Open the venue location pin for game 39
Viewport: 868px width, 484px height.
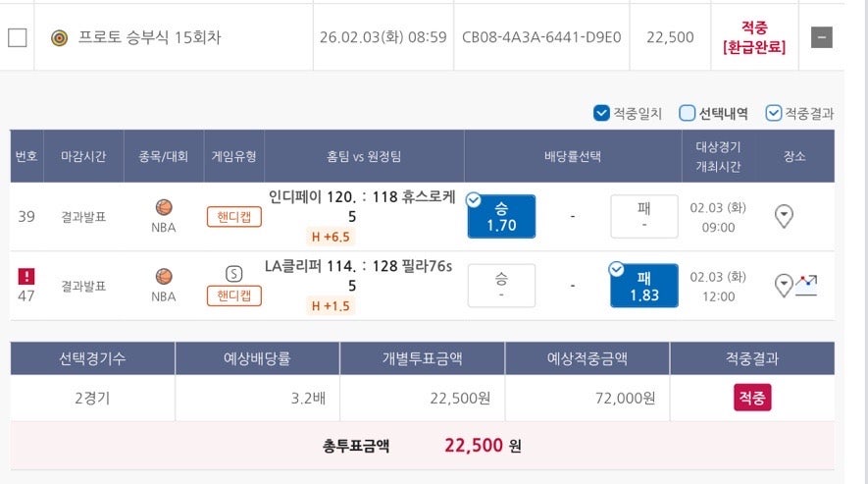[784, 216]
